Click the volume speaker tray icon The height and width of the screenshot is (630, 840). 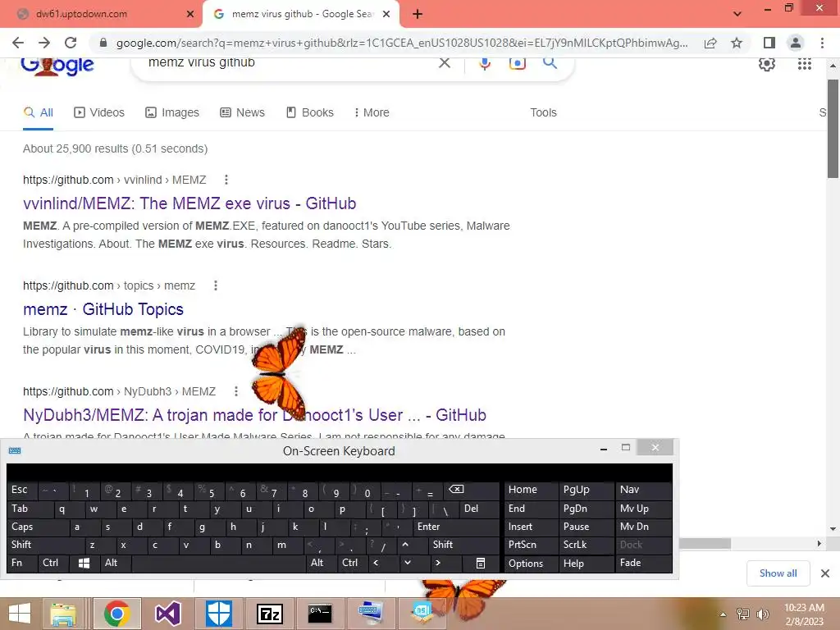pyautogui.click(x=762, y=614)
